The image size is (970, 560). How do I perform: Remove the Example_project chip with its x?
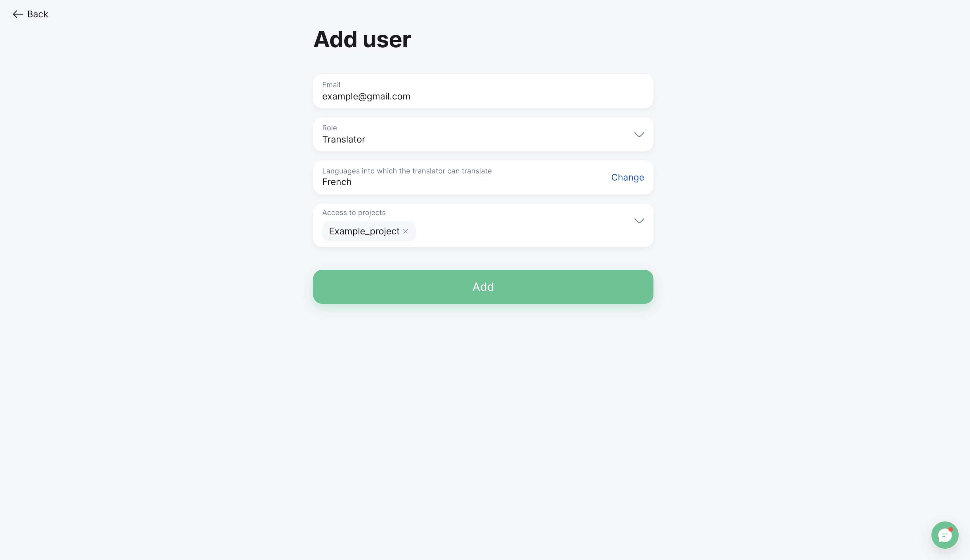[x=405, y=231]
